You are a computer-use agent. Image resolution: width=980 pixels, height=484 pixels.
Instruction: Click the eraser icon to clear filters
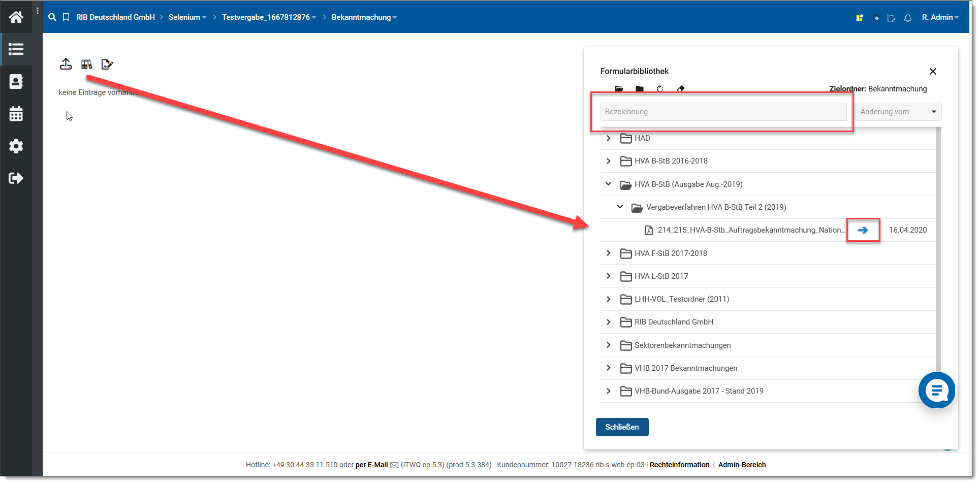(x=681, y=89)
